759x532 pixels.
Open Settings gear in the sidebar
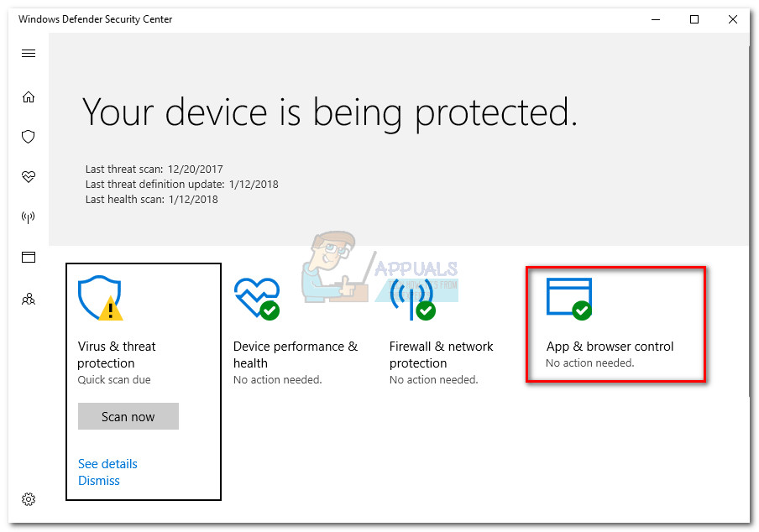(x=29, y=499)
